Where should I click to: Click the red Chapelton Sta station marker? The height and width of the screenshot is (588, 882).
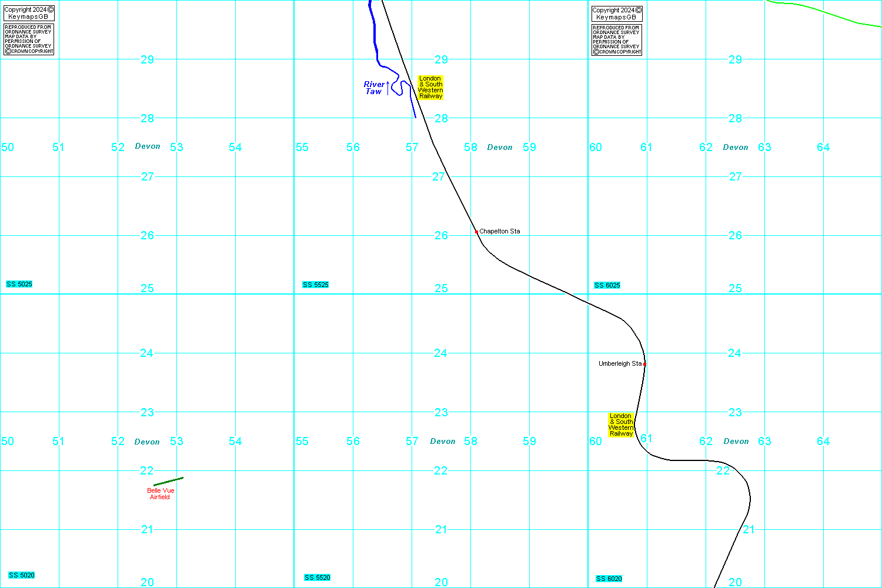[x=476, y=232]
